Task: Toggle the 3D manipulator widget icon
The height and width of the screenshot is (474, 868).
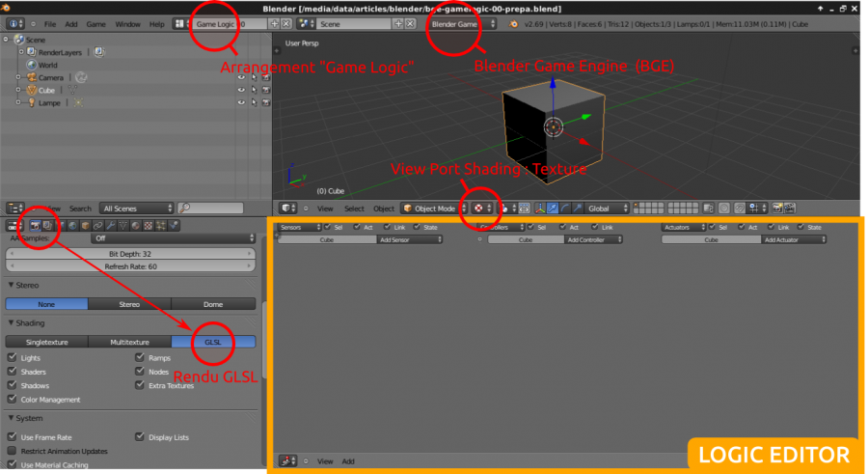Action: pyautogui.click(x=540, y=208)
